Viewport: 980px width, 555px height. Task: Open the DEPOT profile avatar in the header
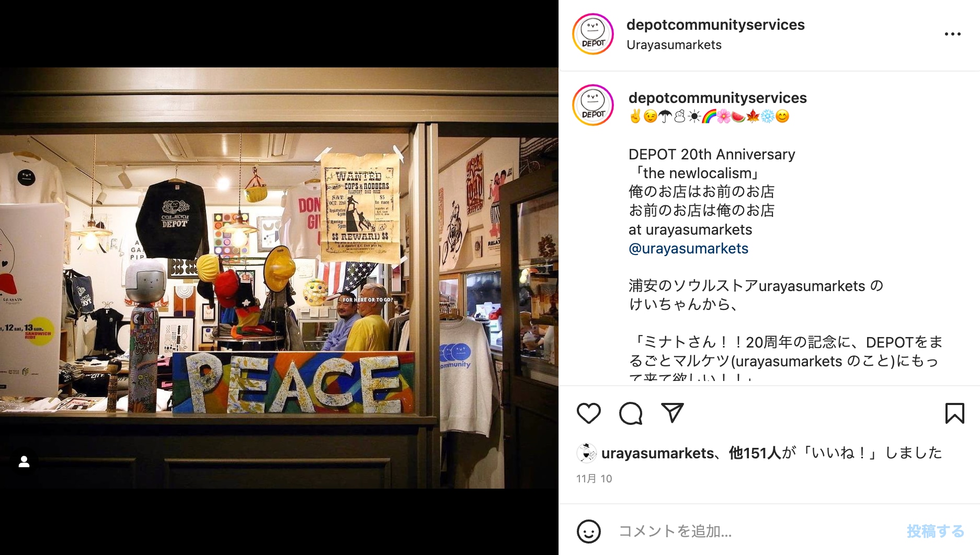point(593,34)
